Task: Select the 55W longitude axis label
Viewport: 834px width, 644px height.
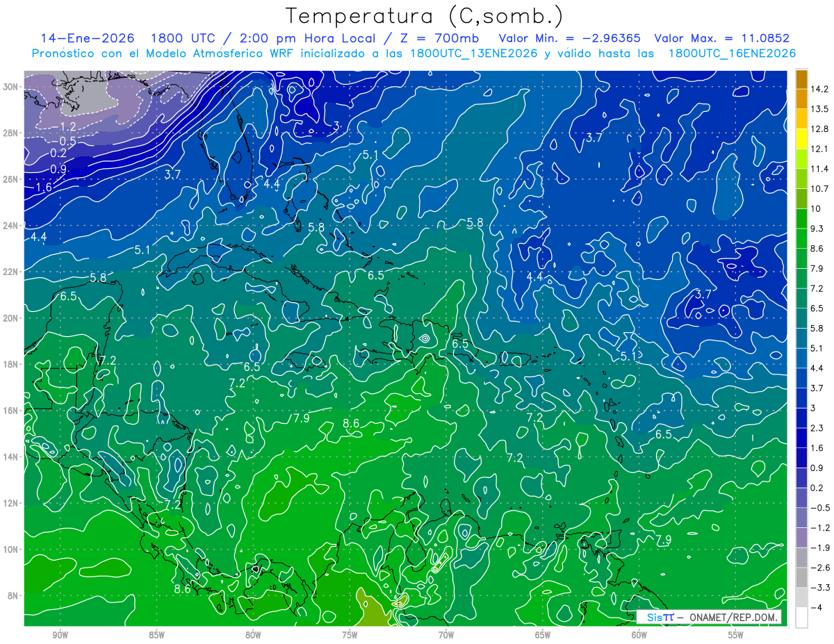Action: 735,635
